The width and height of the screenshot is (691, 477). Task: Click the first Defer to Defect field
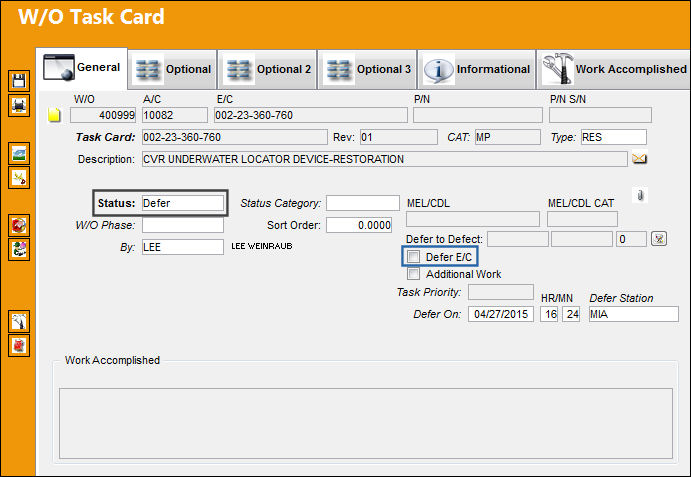point(518,239)
